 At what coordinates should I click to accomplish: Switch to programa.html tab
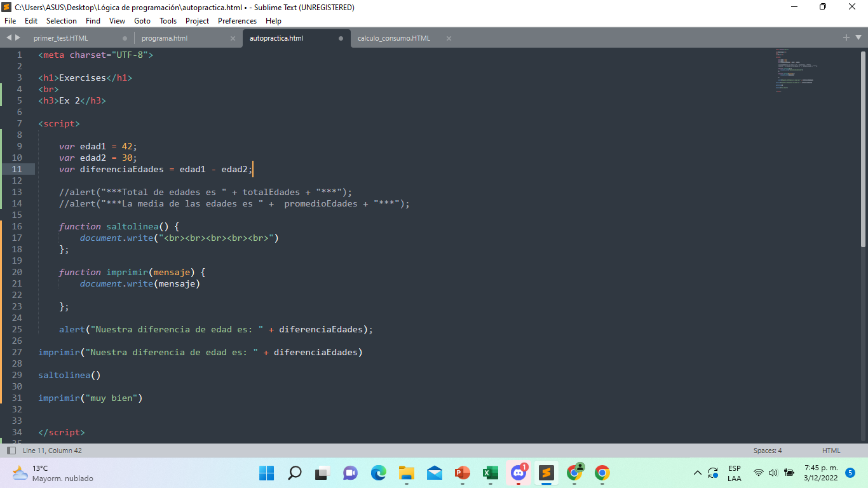coord(187,38)
